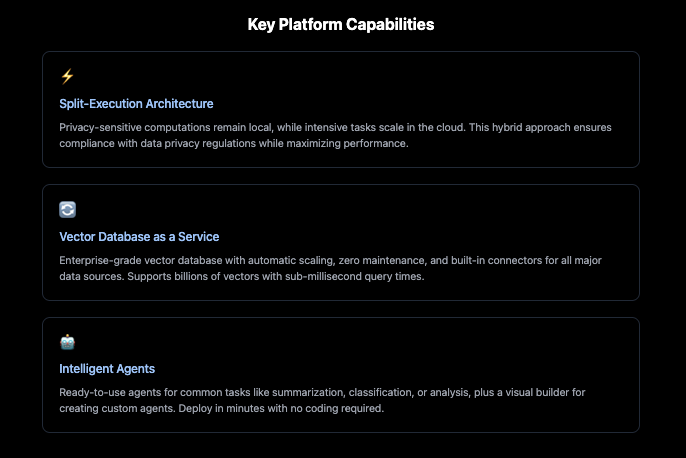
Task: Click the Key Platform Capabilities page heading
Action: (341, 25)
